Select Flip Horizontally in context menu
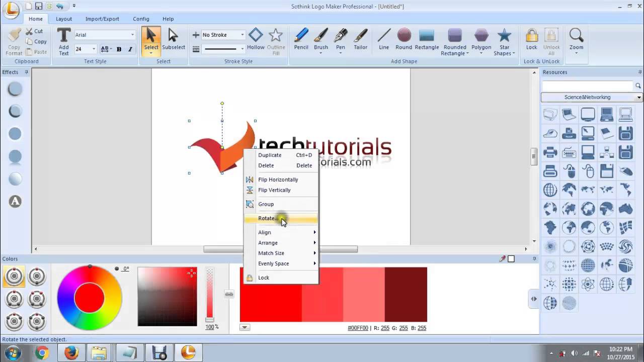This screenshot has height=362, width=644. (x=281, y=179)
